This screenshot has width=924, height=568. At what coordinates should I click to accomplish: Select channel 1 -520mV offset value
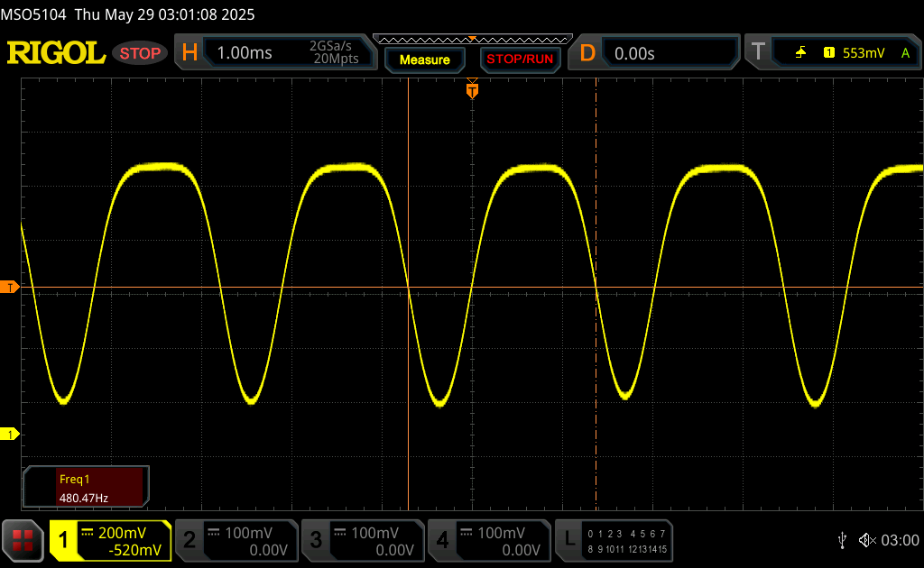pyautogui.click(x=135, y=550)
